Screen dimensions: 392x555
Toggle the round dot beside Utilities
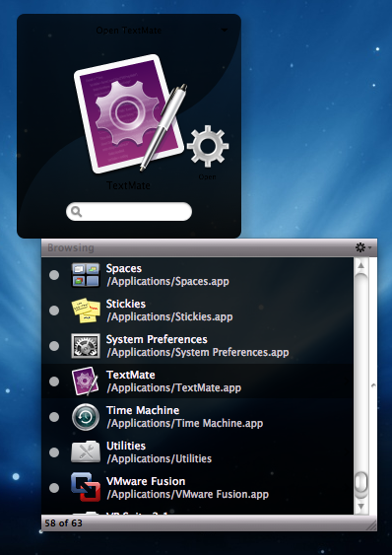[x=54, y=452]
